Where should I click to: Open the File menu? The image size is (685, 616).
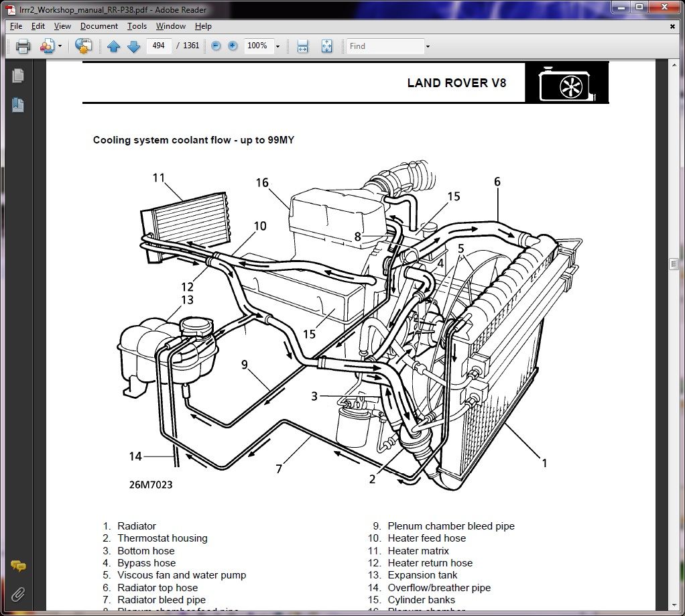pos(15,26)
